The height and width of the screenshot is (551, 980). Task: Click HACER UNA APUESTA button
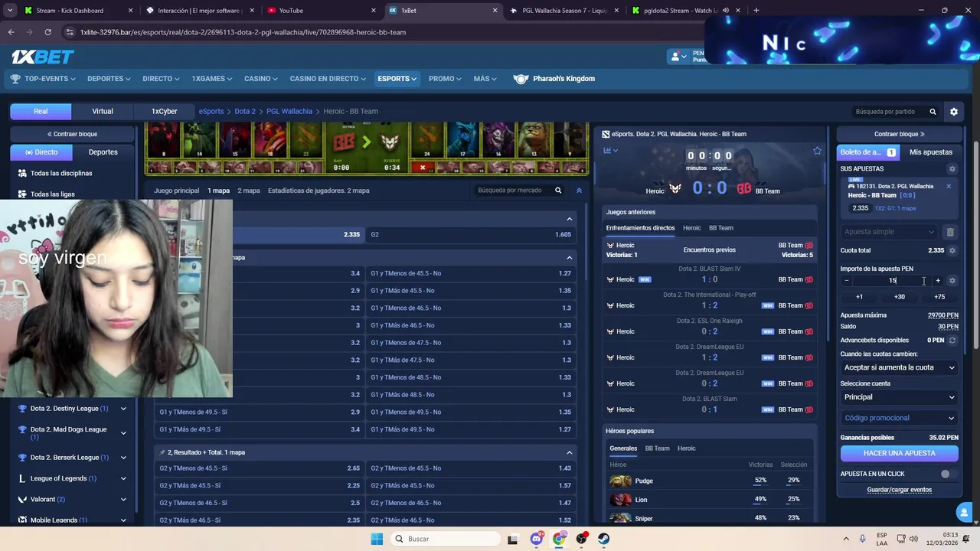pyautogui.click(x=899, y=453)
